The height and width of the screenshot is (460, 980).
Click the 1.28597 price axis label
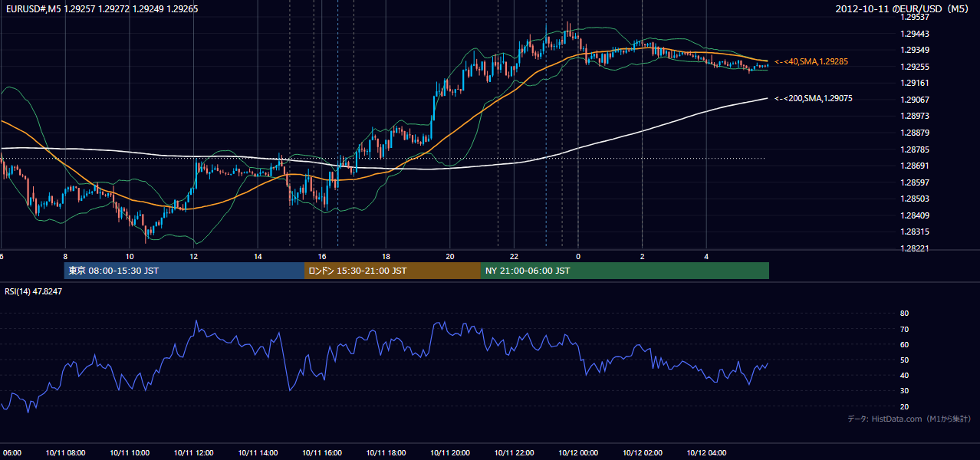pos(913,182)
